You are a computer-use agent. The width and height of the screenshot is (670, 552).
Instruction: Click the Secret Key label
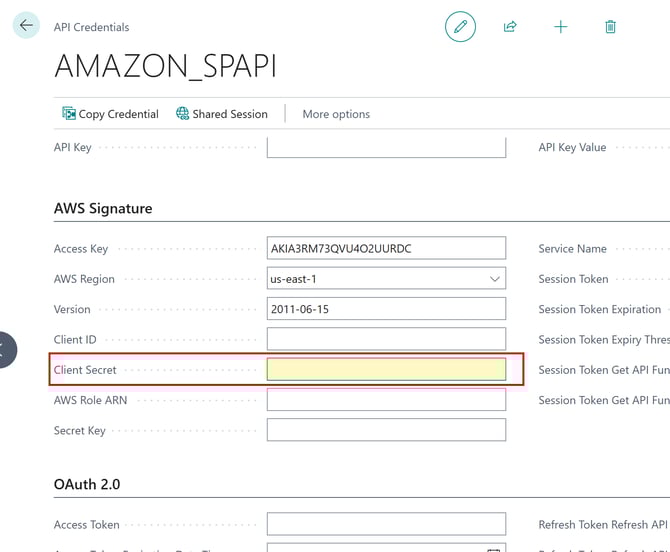point(79,431)
